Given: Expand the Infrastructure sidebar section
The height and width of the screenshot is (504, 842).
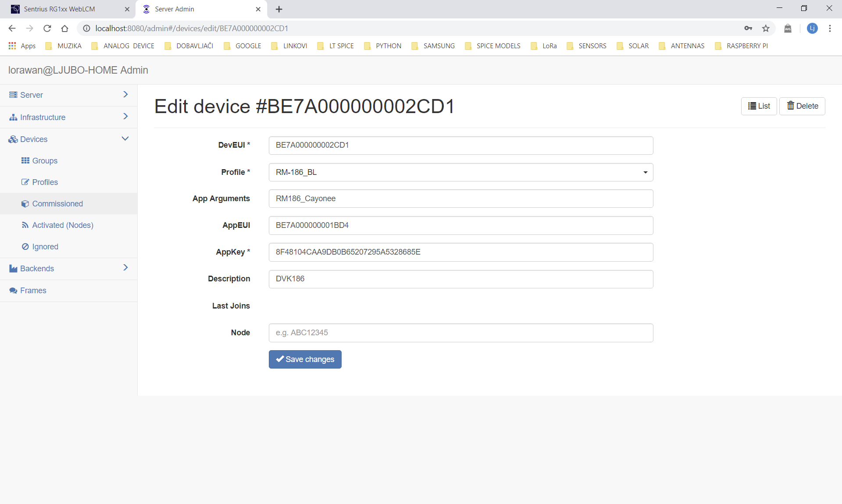Looking at the screenshot, I should pyautogui.click(x=68, y=117).
